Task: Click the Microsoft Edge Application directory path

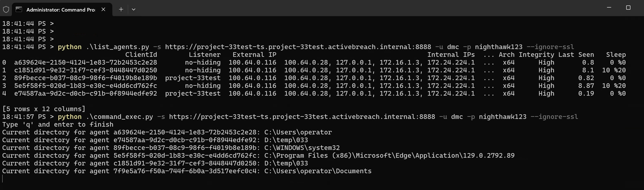Action: (389, 156)
